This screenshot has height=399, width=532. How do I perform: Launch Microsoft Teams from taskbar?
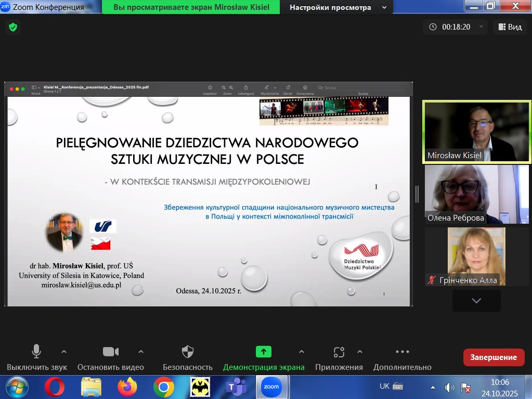[236, 387]
